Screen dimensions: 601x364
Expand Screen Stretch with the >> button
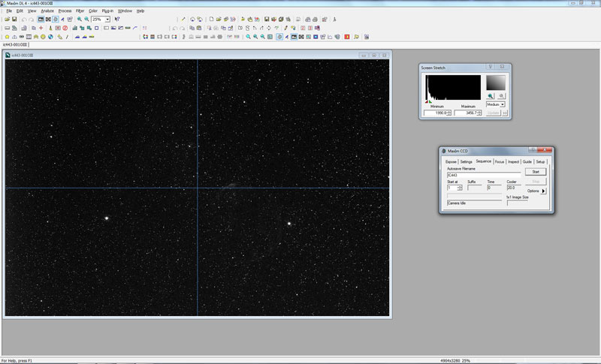point(506,113)
